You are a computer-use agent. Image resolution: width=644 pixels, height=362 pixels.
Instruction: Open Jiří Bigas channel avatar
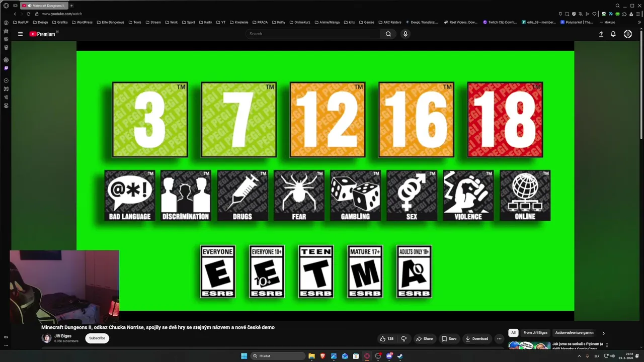(x=46, y=338)
